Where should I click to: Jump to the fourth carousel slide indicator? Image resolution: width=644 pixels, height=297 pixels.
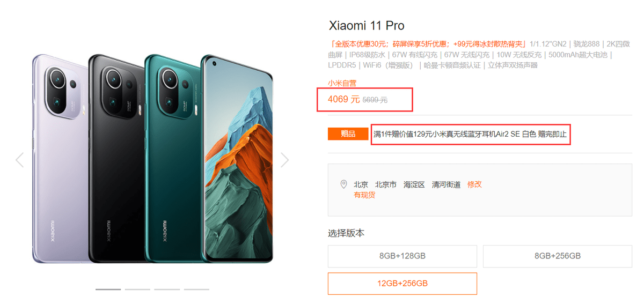point(196,289)
